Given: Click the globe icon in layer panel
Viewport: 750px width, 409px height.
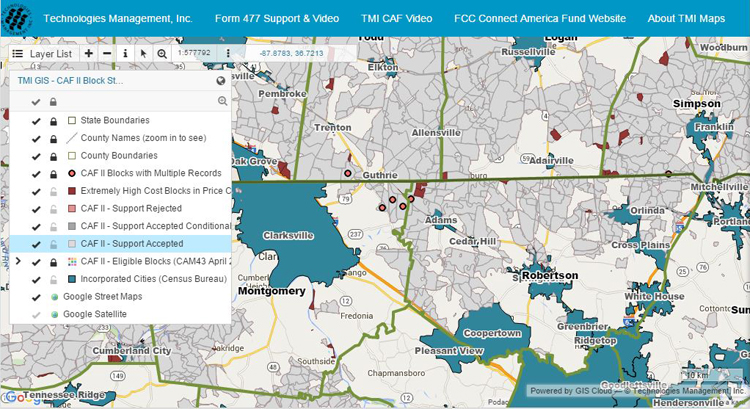Looking at the screenshot, I should (221, 81).
